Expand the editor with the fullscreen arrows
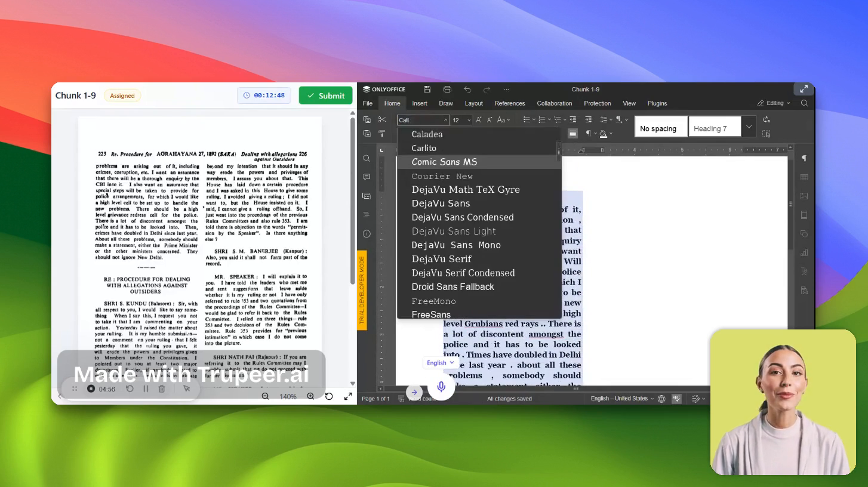The image size is (868, 487). pyautogui.click(x=804, y=89)
